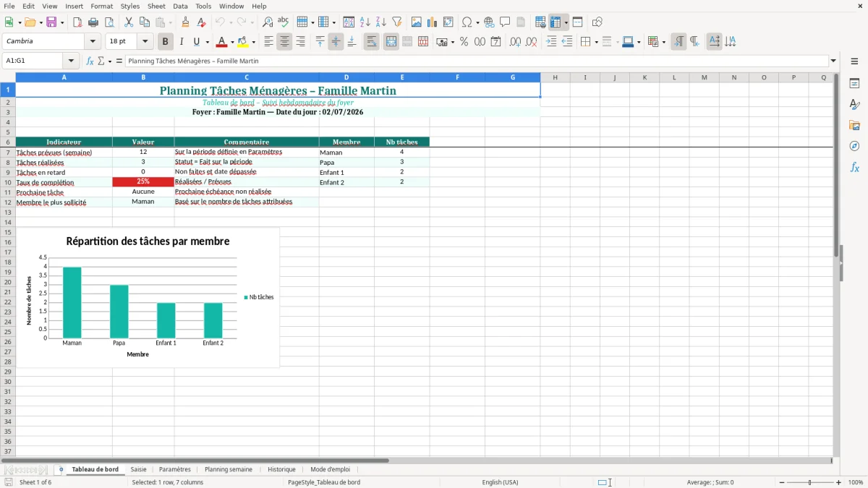868x488 pixels.
Task: Toggle align left
Action: (x=268, y=42)
